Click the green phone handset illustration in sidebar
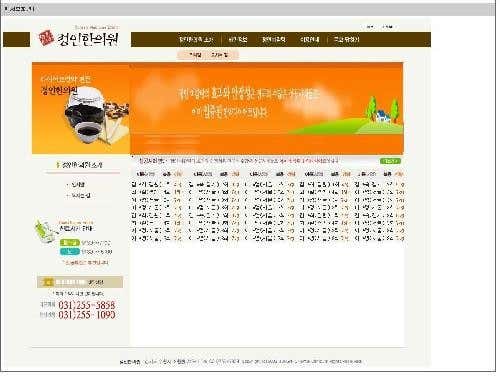 point(45,231)
